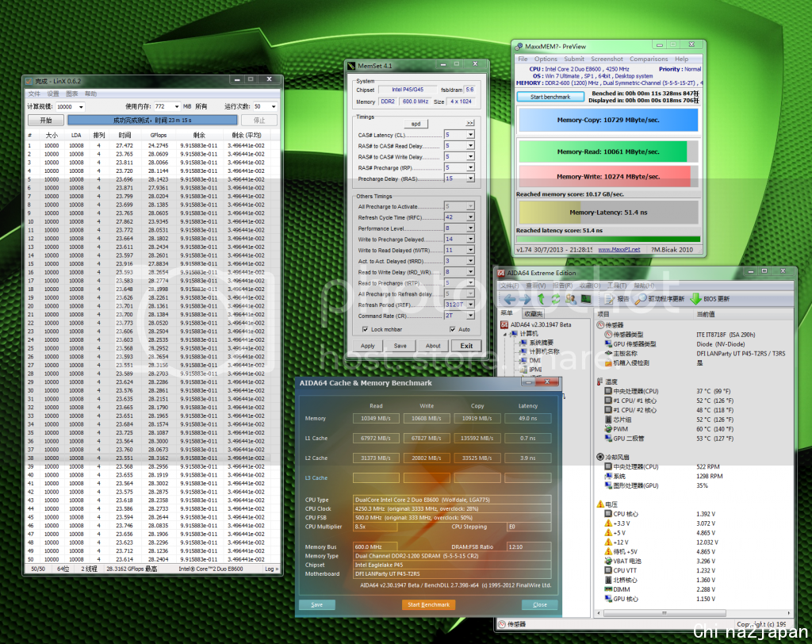Screen dimensions: 812x644
Task: Open Precharge Delay (tRAS) dropdown
Action: click(470, 178)
